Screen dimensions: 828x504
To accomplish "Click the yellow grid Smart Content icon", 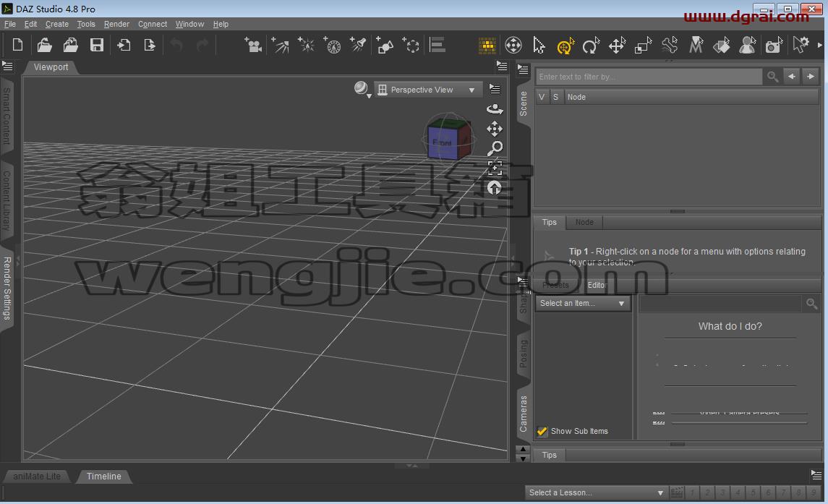I will point(487,46).
